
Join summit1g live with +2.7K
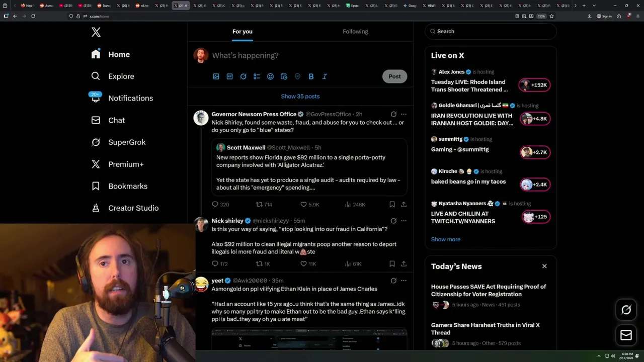[x=535, y=152]
